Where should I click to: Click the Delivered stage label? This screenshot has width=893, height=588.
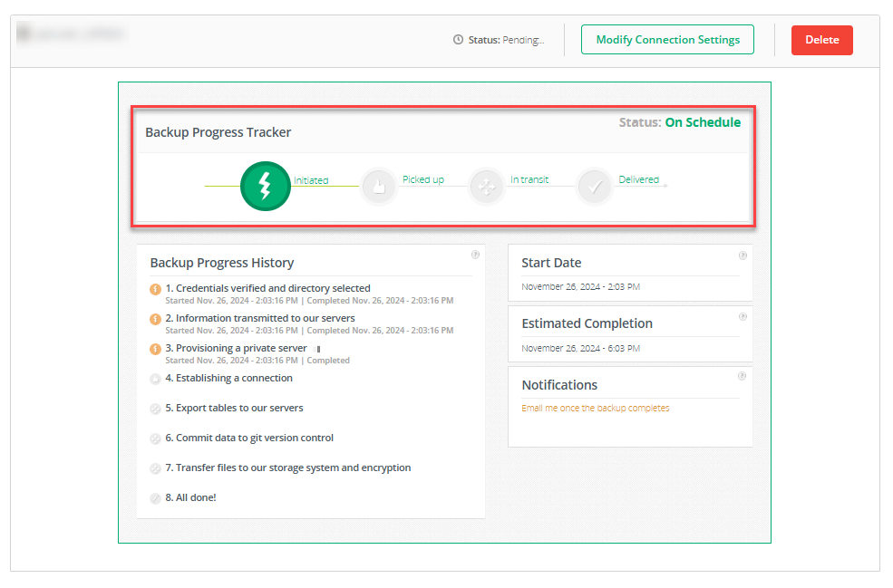(638, 180)
